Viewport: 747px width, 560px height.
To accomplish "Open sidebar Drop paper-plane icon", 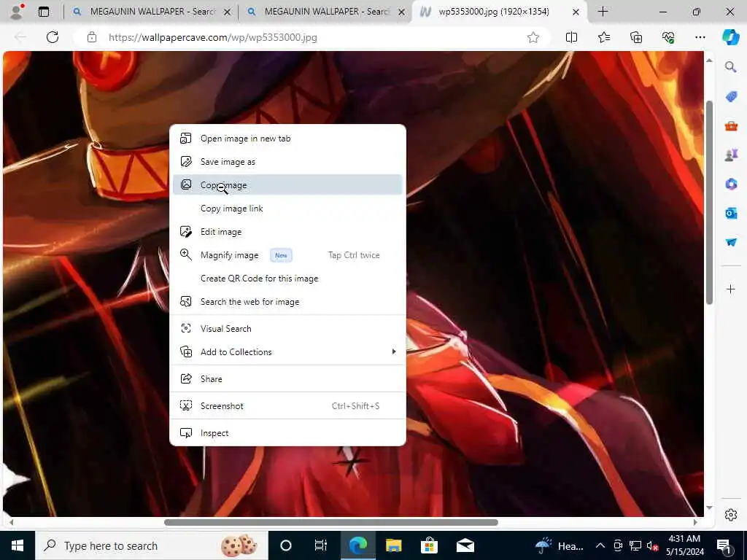I will tap(731, 242).
